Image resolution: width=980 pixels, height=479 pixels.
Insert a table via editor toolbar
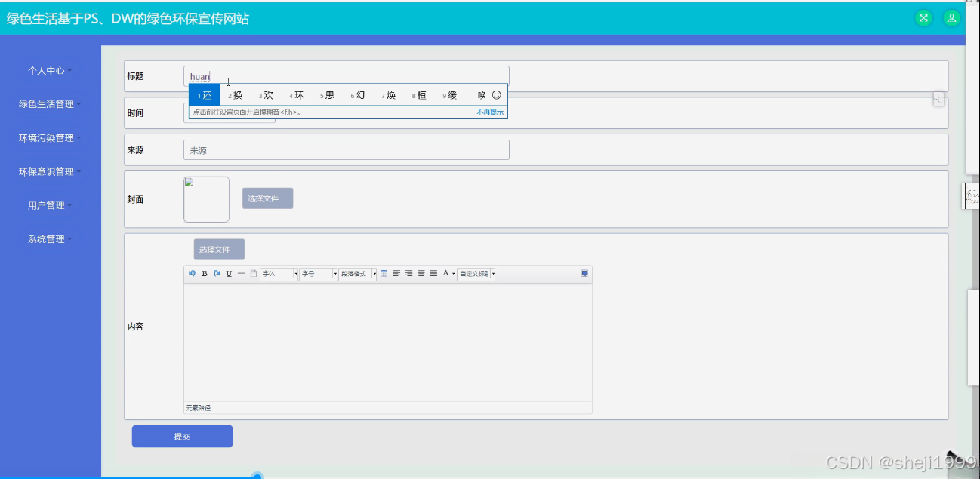coord(384,273)
